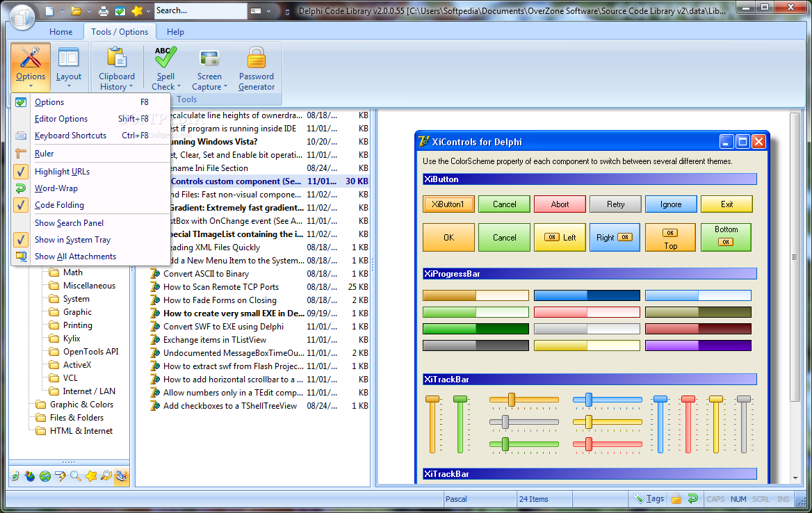This screenshot has height=513, width=812.
Task: Click the recycle bin icon in bottom panel bar
Action: [x=15, y=475]
